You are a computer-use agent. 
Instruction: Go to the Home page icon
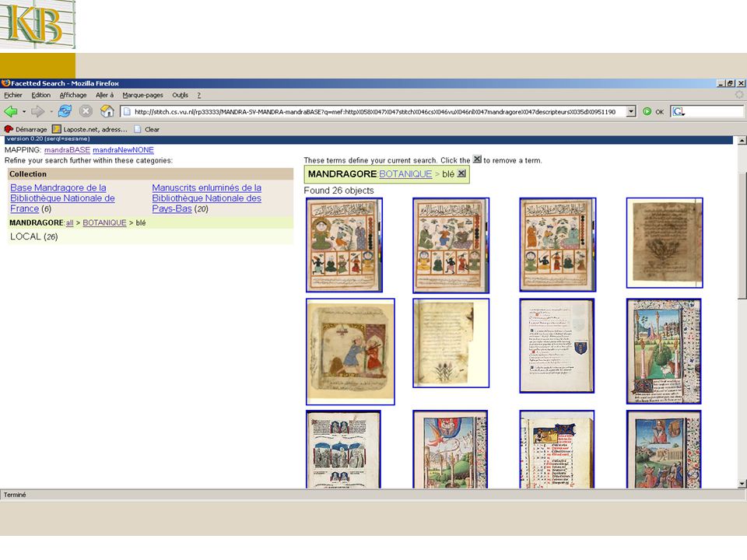tap(107, 111)
